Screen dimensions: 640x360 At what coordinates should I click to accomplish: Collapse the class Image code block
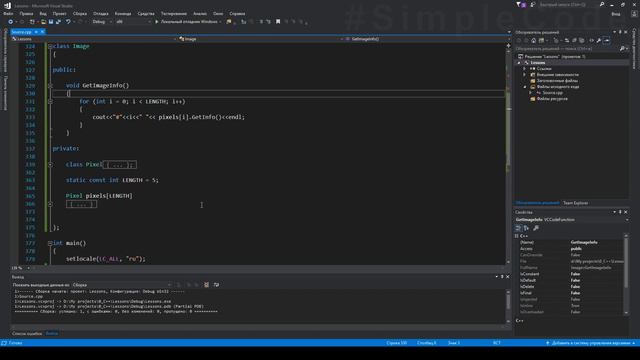pos(50,47)
